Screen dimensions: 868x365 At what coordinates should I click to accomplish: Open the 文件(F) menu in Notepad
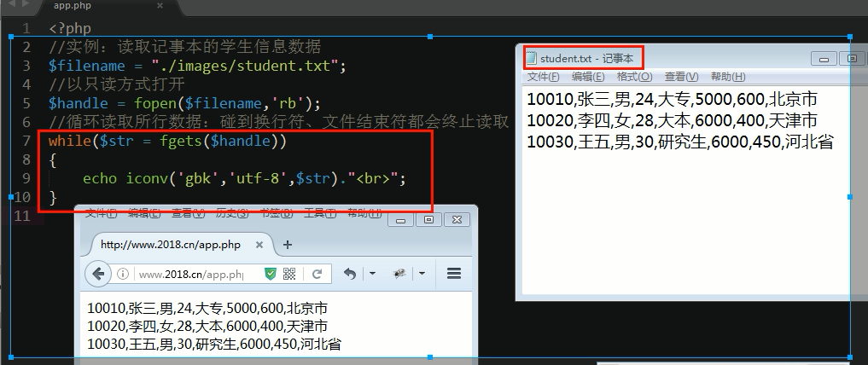(x=543, y=77)
